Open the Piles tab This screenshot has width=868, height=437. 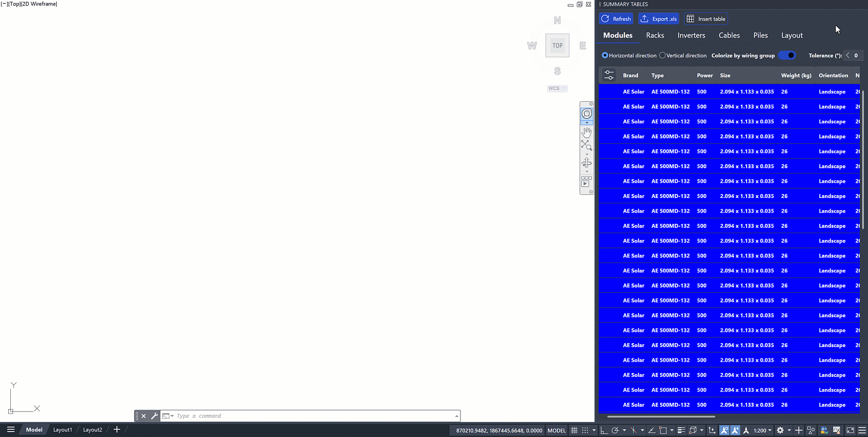(x=760, y=35)
